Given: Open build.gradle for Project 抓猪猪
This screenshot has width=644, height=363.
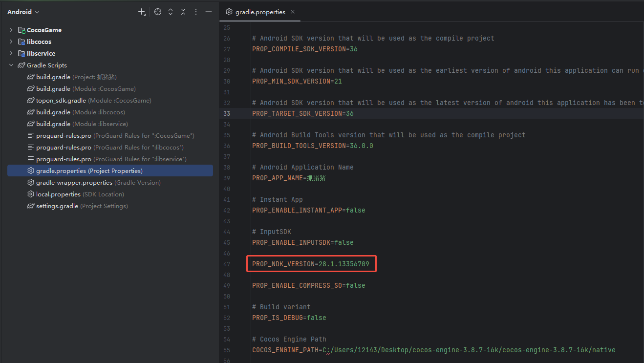Looking at the screenshot, I should tap(72, 77).
